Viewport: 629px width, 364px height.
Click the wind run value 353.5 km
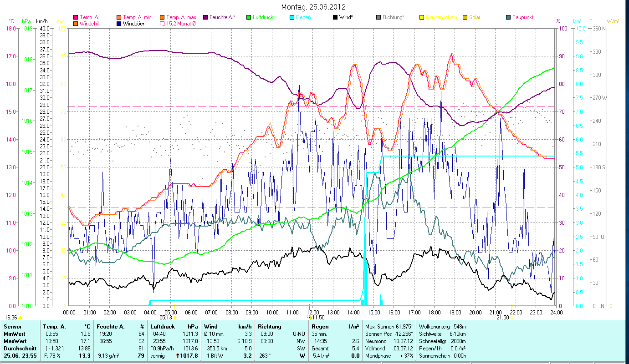point(217,349)
